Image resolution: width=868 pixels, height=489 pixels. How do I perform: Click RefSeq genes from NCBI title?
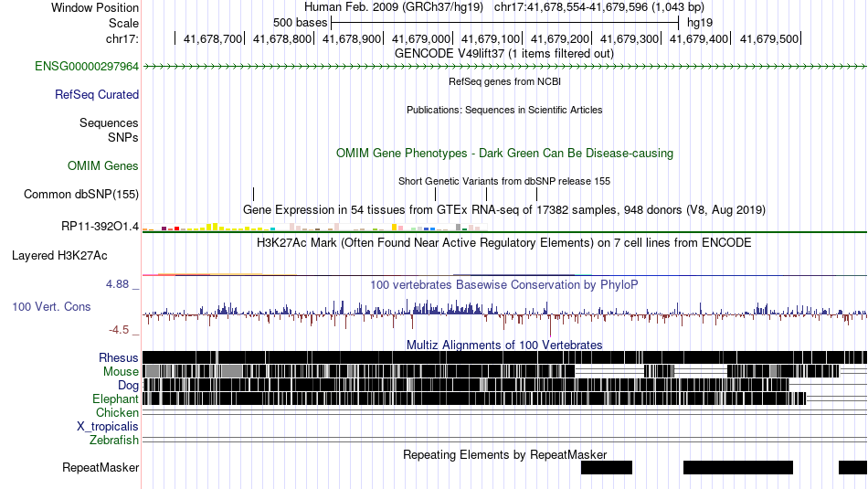[504, 81]
